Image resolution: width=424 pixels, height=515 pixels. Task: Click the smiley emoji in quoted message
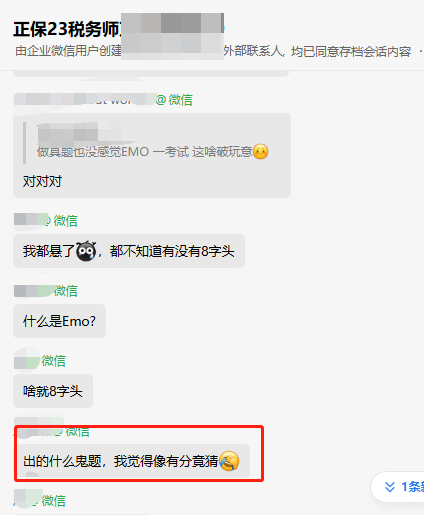pyautogui.click(x=261, y=152)
